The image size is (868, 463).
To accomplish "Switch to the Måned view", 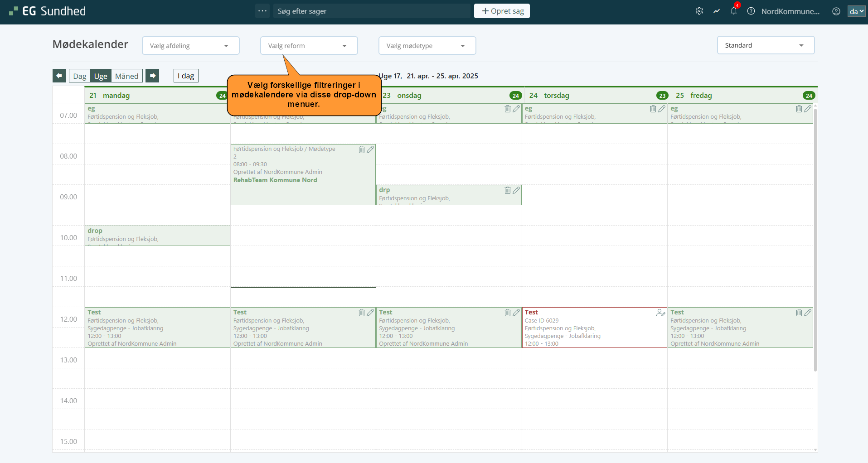I will point(126,76).
